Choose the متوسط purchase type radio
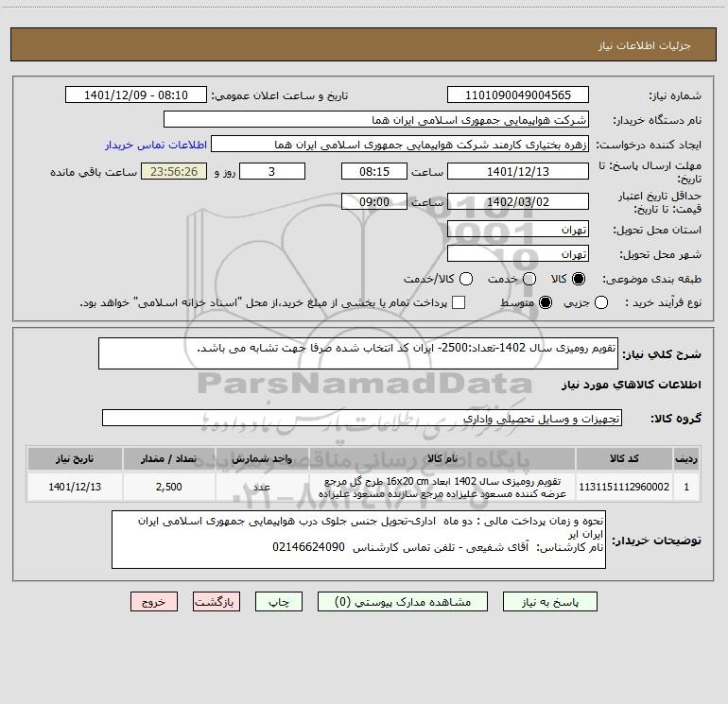The height and width of the screenshot is (704, 728). 546,302
